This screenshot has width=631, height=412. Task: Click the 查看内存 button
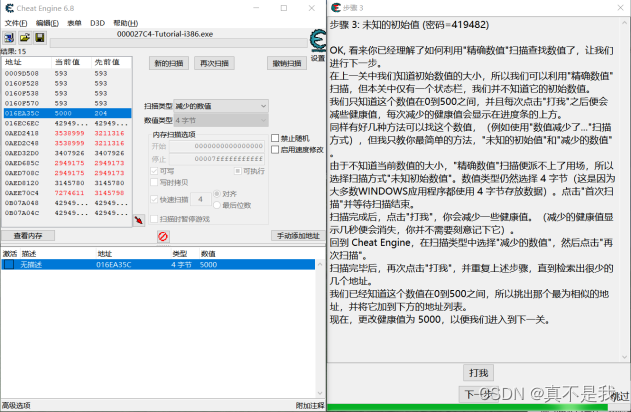(28, 235)
